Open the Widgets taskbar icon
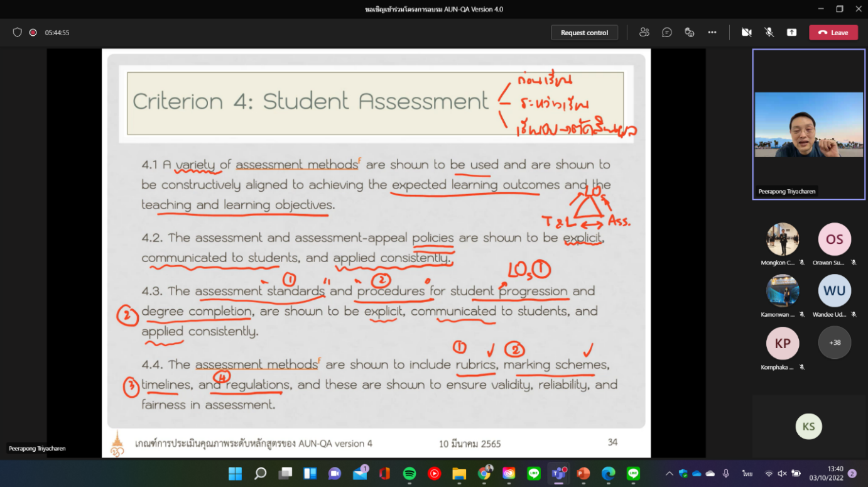The height and width of the screenshot is (487, 868). click(x=310, y=473)
